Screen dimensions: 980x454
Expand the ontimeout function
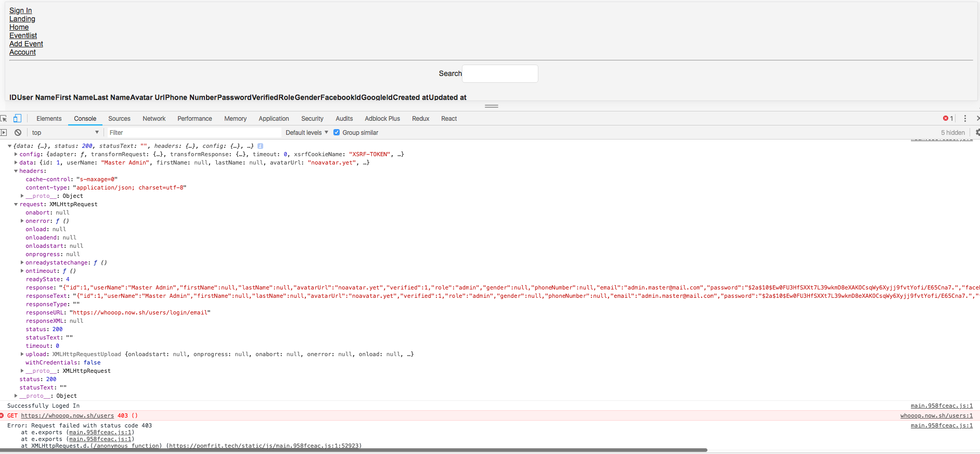22,271
